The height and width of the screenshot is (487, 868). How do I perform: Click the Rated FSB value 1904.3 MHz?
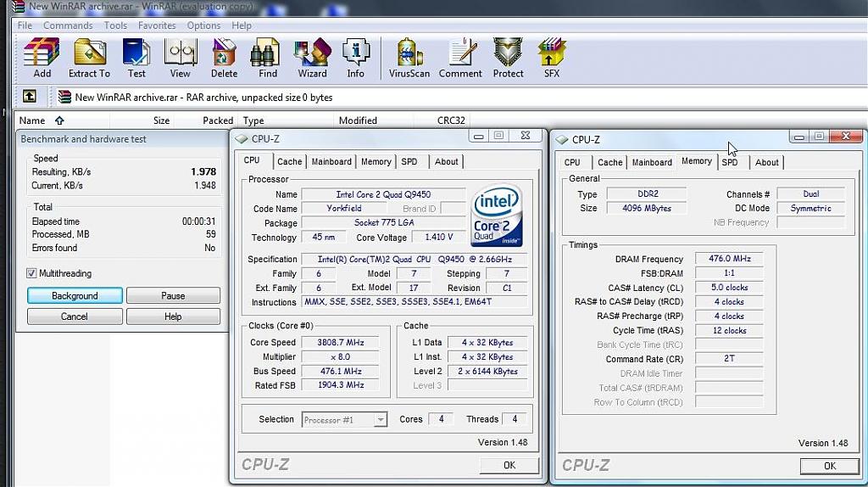[x=341, y=385]
